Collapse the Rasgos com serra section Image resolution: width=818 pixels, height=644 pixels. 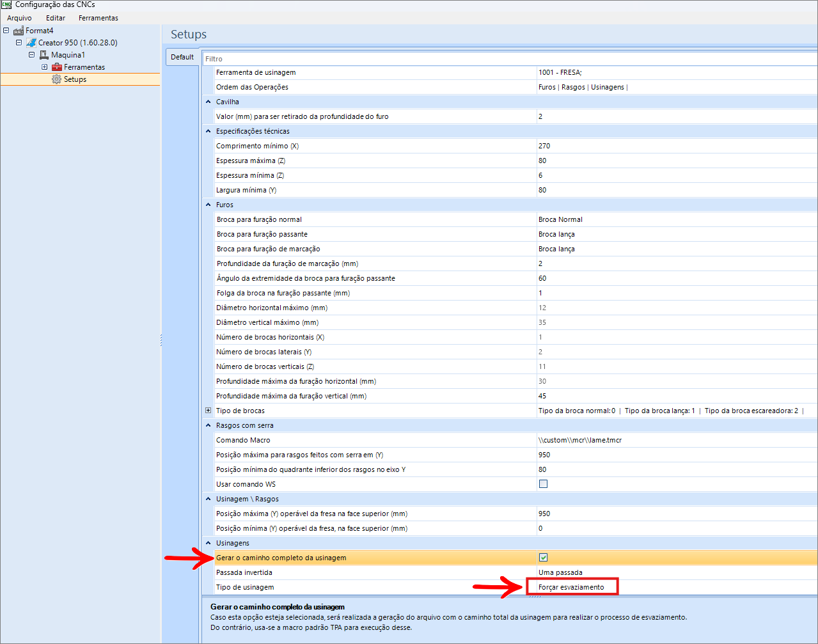(208, 425)
